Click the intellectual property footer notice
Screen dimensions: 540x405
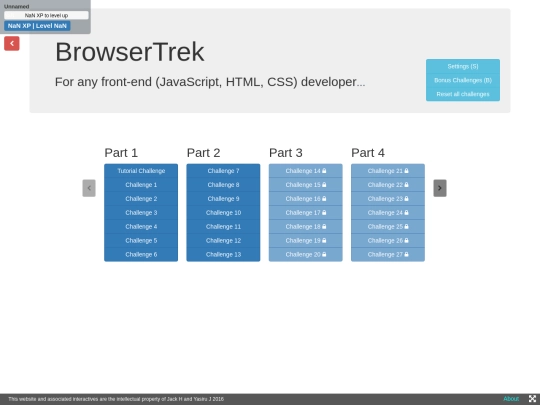point(116,399)
